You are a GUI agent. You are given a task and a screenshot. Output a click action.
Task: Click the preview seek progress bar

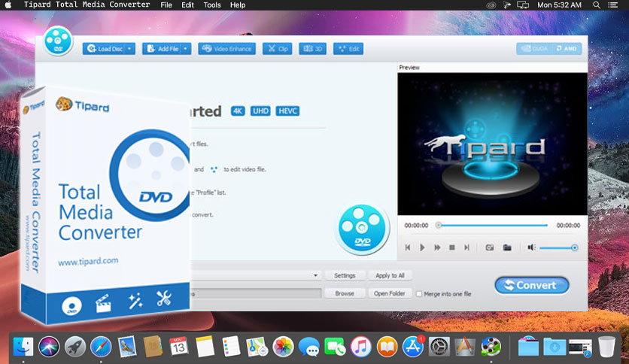(493, 226)
